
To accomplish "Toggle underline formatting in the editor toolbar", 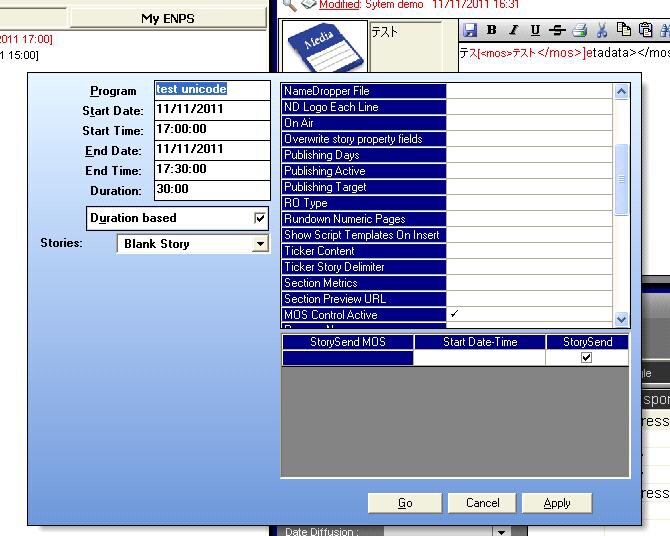I will tap(535, 30).
